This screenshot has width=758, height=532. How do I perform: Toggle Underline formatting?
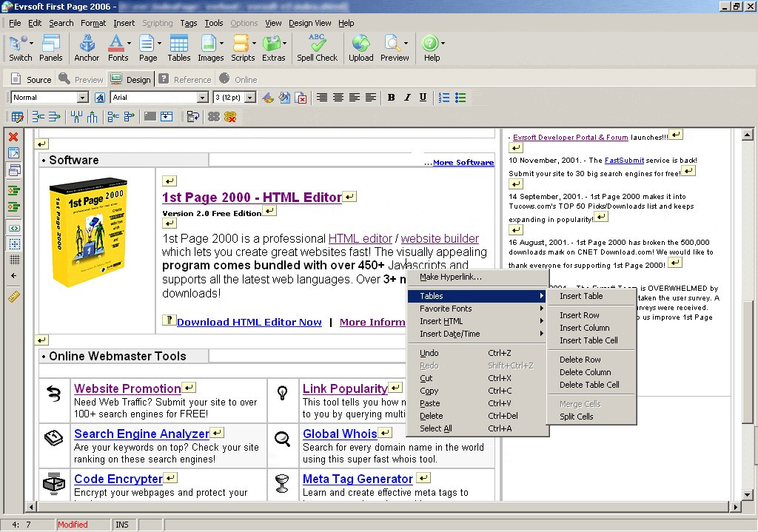423,98
